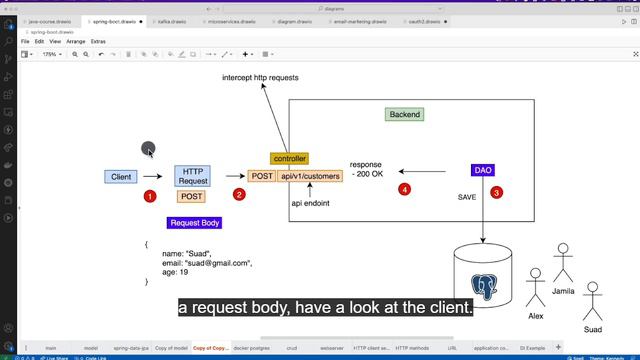Click the shadow toggle square icon

point(193,54)
